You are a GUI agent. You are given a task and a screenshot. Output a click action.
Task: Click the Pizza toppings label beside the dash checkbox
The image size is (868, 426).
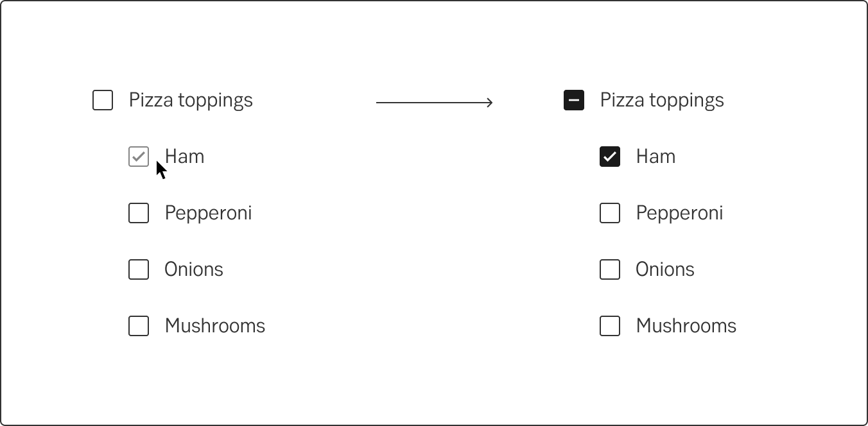(662, 100)
